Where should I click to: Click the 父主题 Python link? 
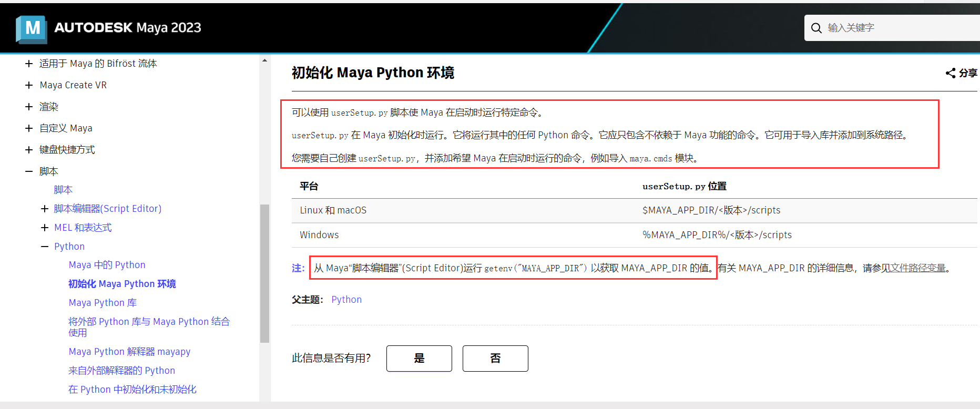346,300
